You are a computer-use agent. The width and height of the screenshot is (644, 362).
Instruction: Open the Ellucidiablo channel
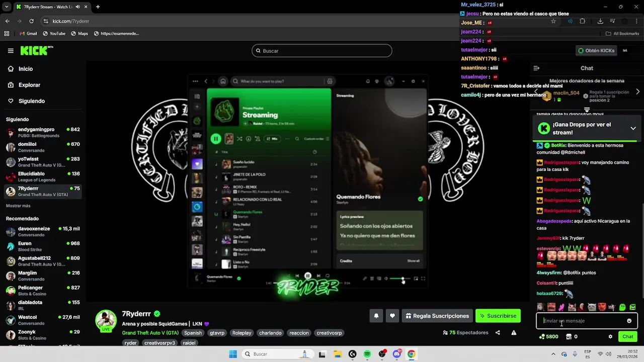pyautogui.click(x=43, y=176)
